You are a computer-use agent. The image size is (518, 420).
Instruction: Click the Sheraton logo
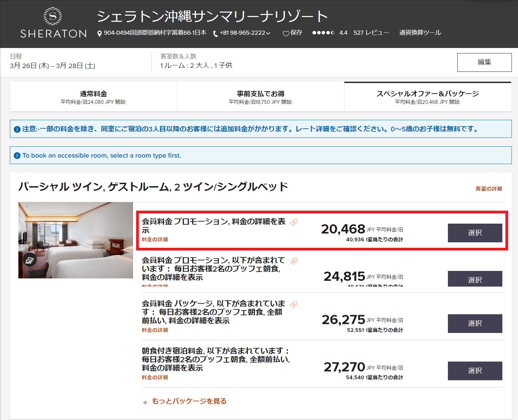click(x=53, y=23)
